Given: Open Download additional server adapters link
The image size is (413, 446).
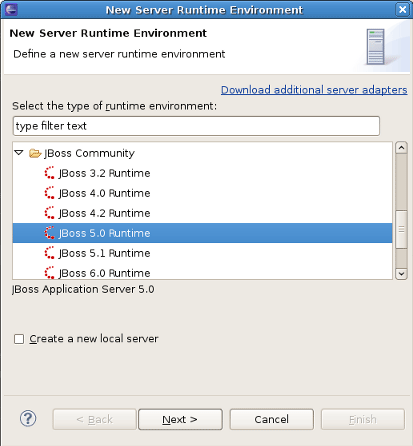Looking at the screenshot, I should pyautogui.click(x=314, y=90).
